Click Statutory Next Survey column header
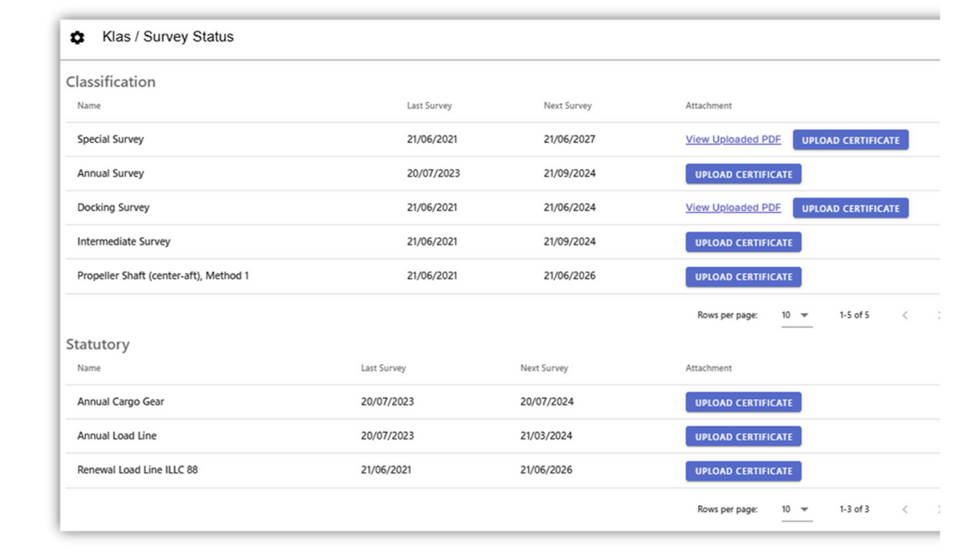980x551 pixels. (544, 368)
